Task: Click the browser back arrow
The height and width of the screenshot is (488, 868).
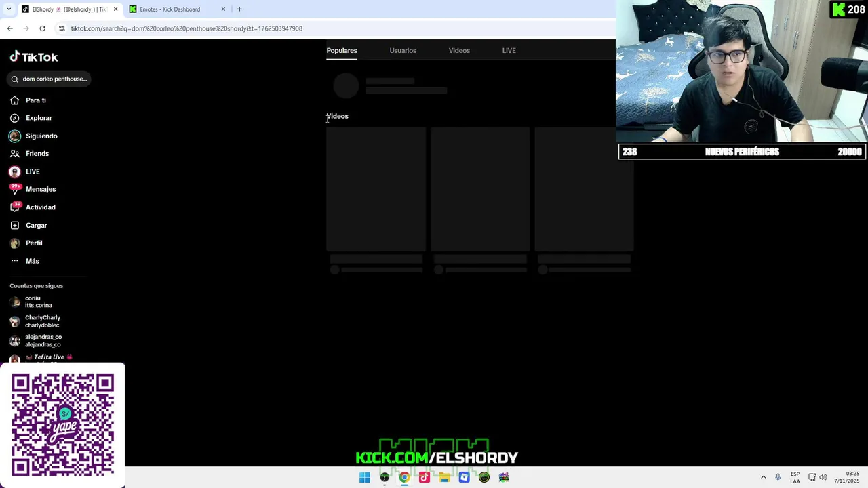Action: (x=9, y=28)
